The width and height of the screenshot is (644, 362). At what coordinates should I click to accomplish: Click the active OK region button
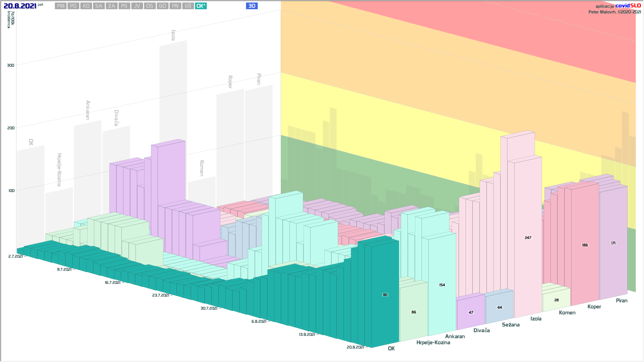point(201,6)
